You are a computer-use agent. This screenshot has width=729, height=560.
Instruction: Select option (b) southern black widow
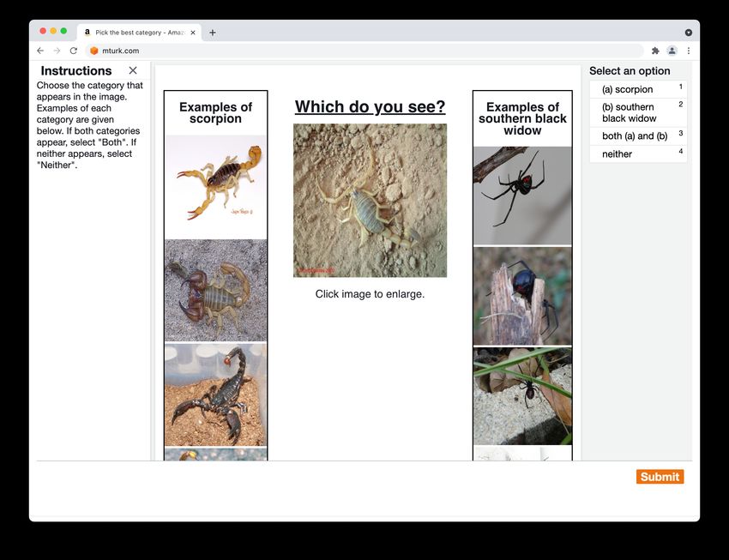638,112
